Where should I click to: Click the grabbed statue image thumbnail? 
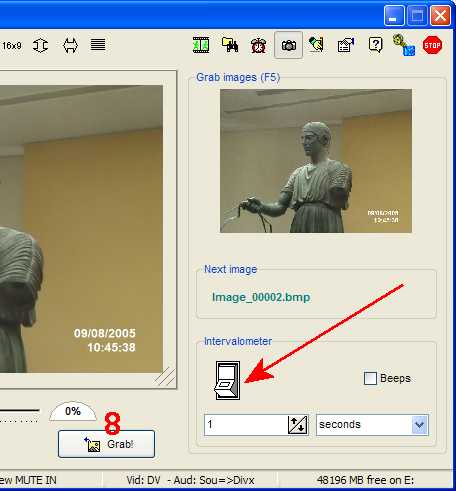(316, 161)
